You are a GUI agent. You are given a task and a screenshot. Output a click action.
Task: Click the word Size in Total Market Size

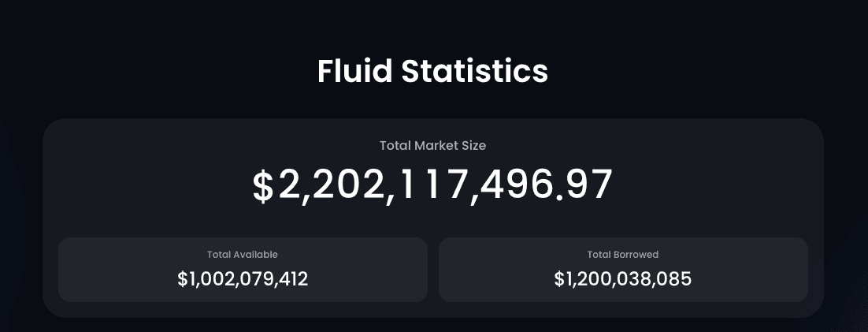[x=474, y=145]
